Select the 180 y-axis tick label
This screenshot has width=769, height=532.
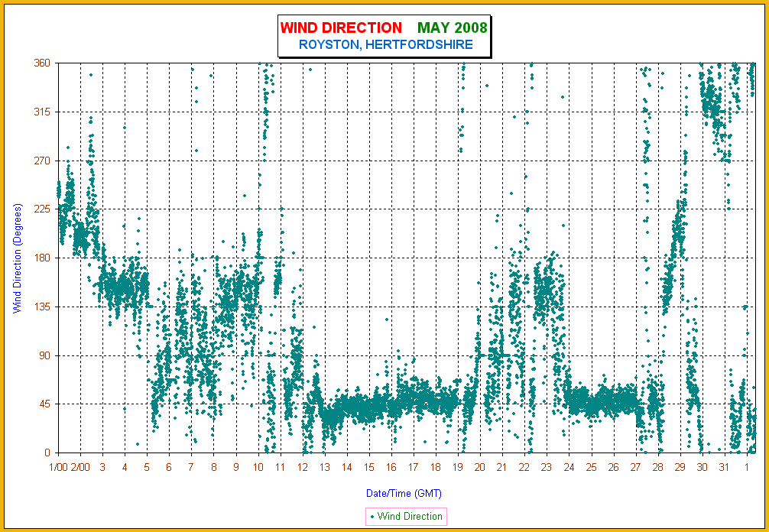pyautogui.click(x=43, y=258)
